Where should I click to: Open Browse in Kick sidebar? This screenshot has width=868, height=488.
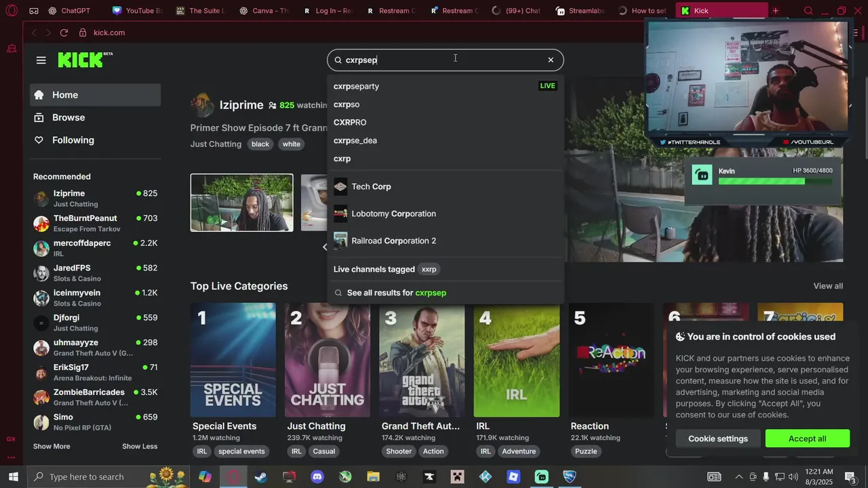click(x=95, y=117)
